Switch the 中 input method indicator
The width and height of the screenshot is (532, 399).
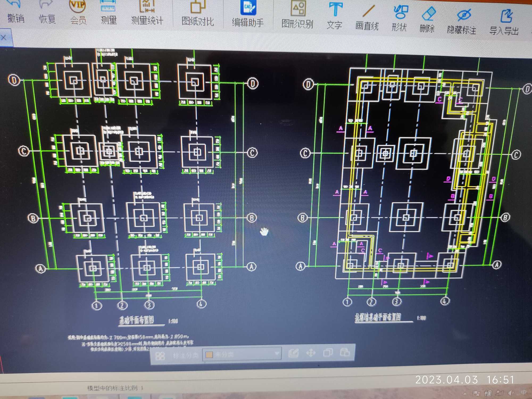(523, 392)
